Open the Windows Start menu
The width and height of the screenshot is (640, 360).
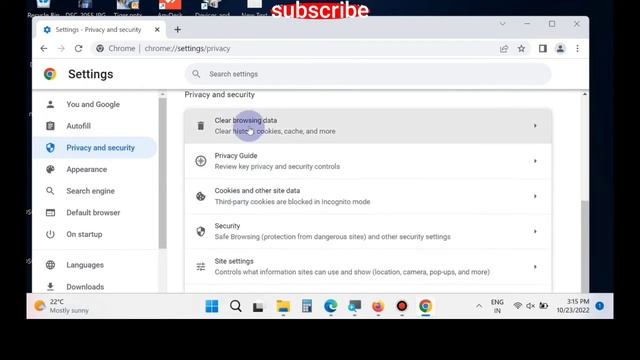coord(211,306)
